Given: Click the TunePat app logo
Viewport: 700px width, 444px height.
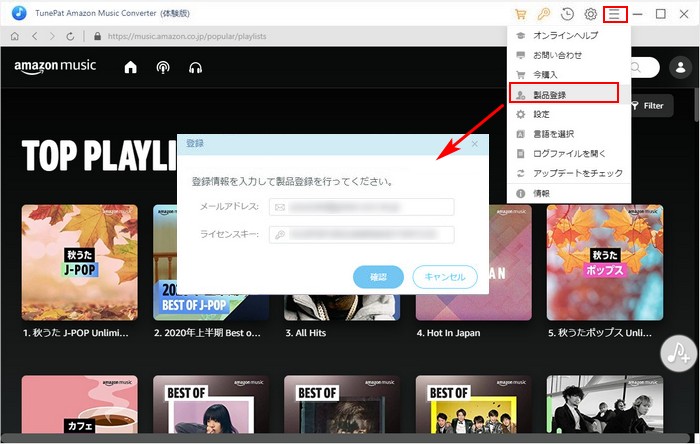Looking at the screenshot, I should click(x=19, y=13).
